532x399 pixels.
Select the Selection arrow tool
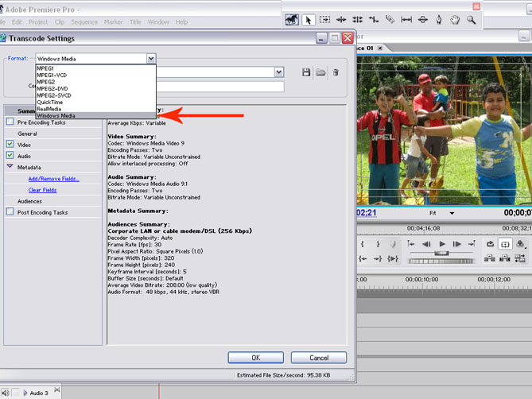click(x=309, y=20)
